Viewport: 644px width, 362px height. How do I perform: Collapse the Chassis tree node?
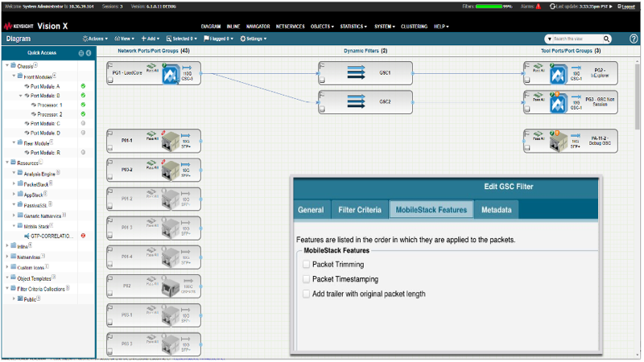coord(7,66)
